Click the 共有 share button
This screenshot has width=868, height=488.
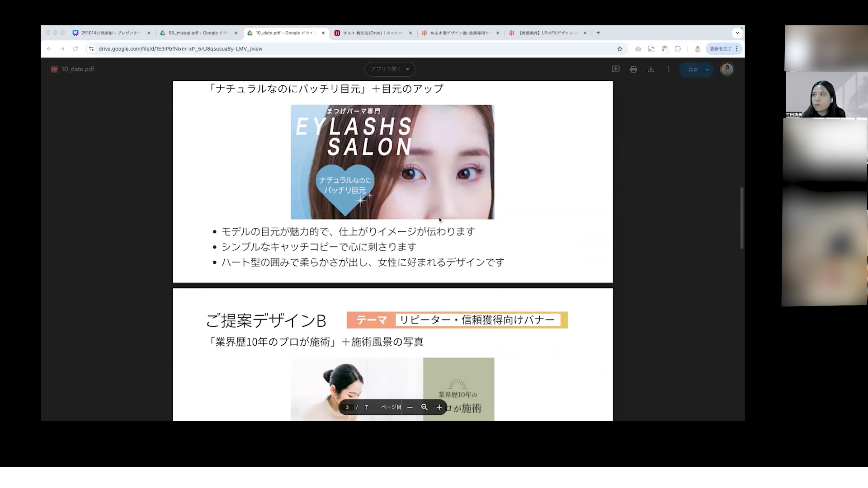[x=693, y=70]
